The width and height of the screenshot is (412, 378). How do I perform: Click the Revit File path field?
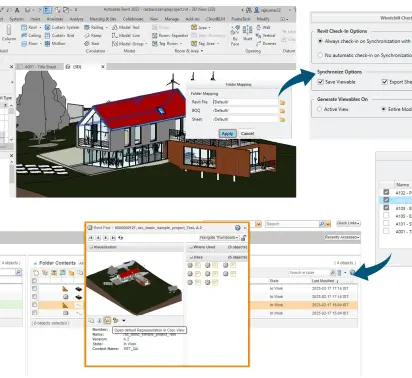click(x=245, y=102)
